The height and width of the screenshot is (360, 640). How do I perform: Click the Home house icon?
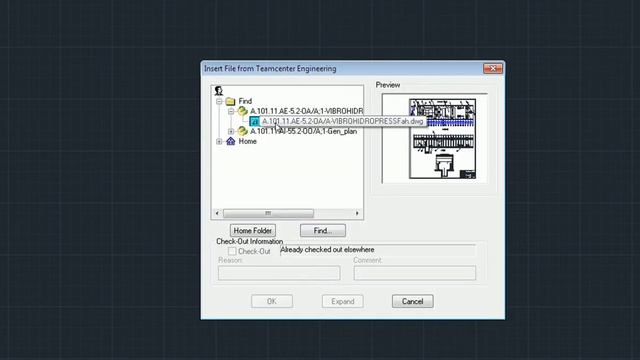[231, 141]
